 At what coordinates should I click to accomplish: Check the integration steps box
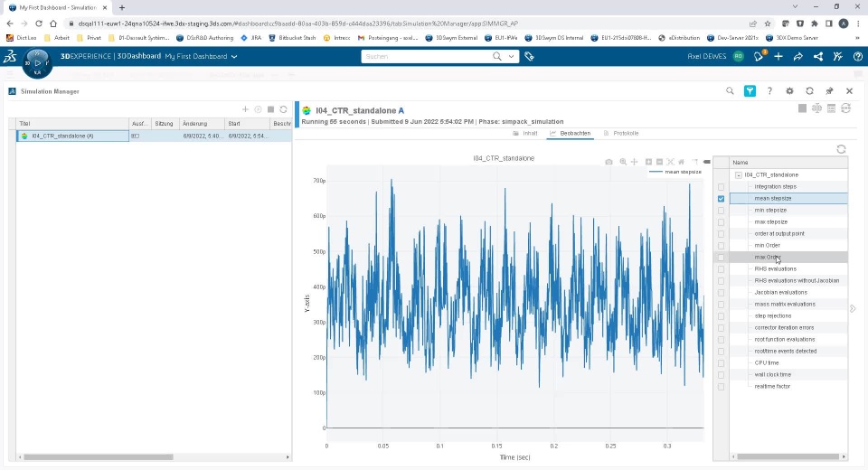(x=721, y=187)
